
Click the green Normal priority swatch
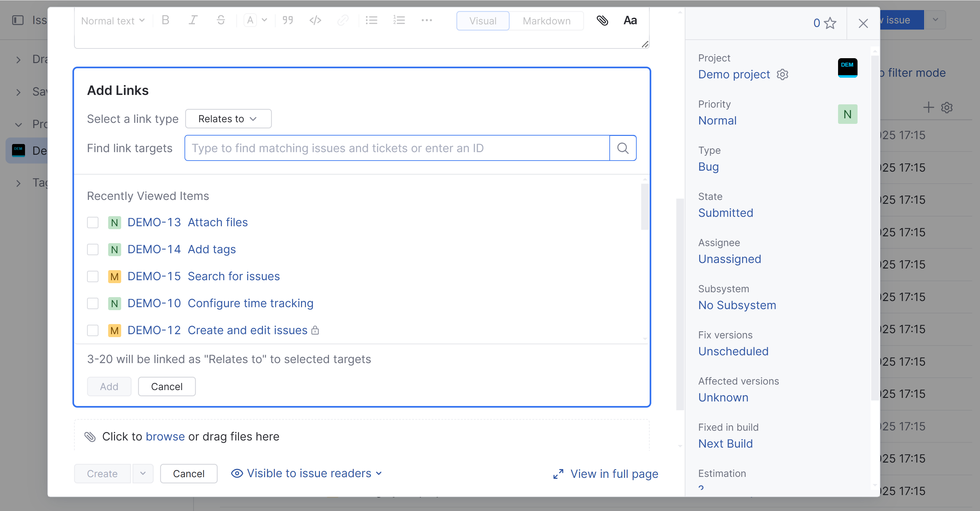click(x=847, y=114)
